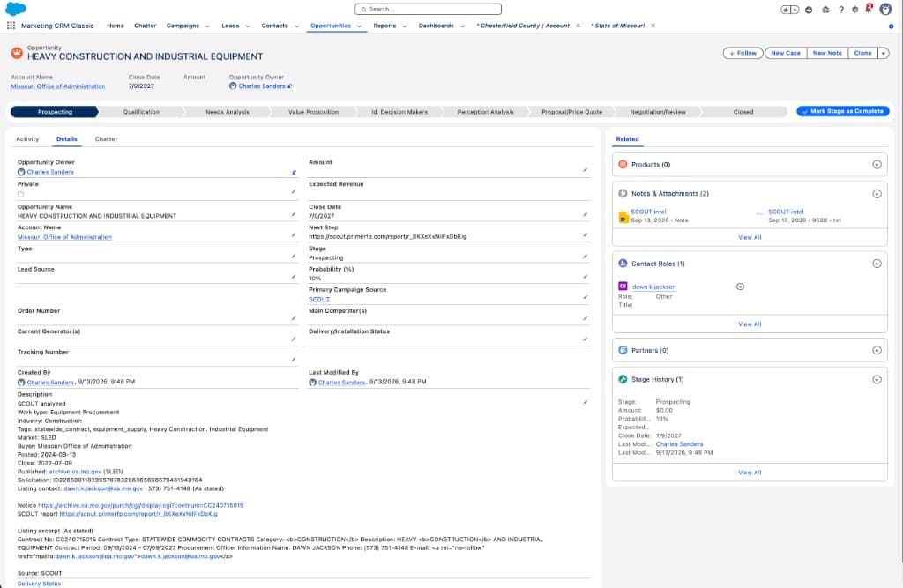Screen dimensions: 903x588
Task: Open Contact Roles card dropdown
Action: [x=877, y=264]
